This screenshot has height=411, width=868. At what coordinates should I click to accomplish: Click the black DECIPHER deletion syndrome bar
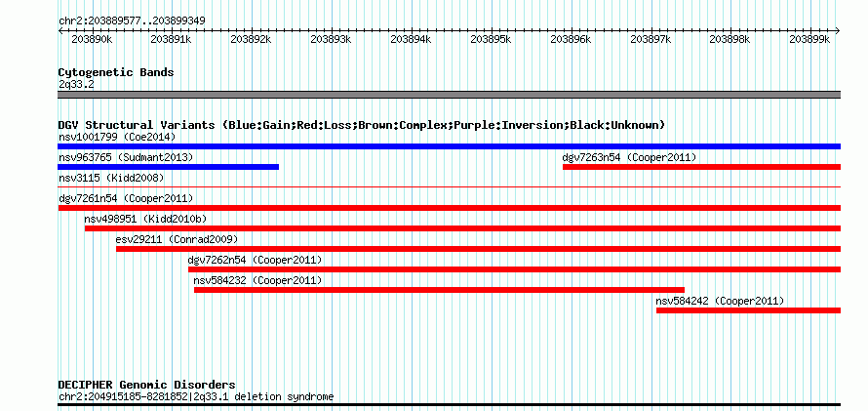tap(449, 405)
